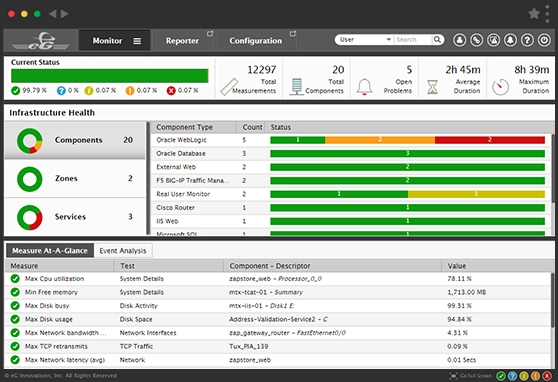The width and height of the screenshot is (558, 382).
Task: Click the Average Duration hourglass icon
Action: tap(432, 87)
